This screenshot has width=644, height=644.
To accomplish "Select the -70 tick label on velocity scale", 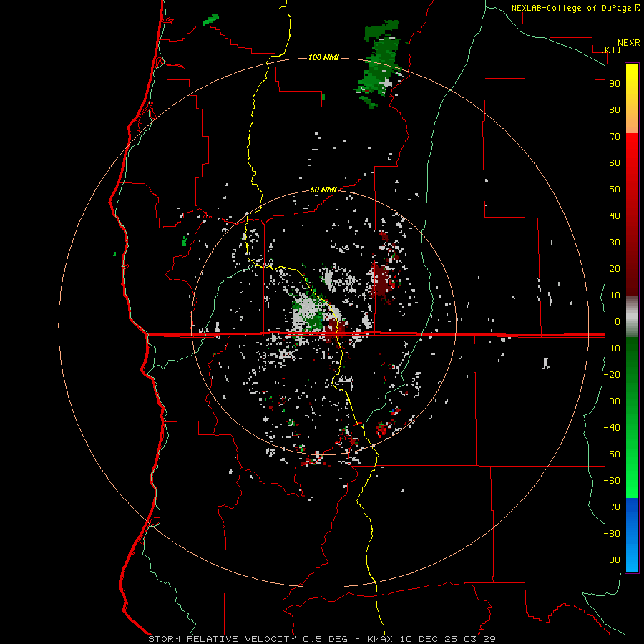I will coord(612,507).
